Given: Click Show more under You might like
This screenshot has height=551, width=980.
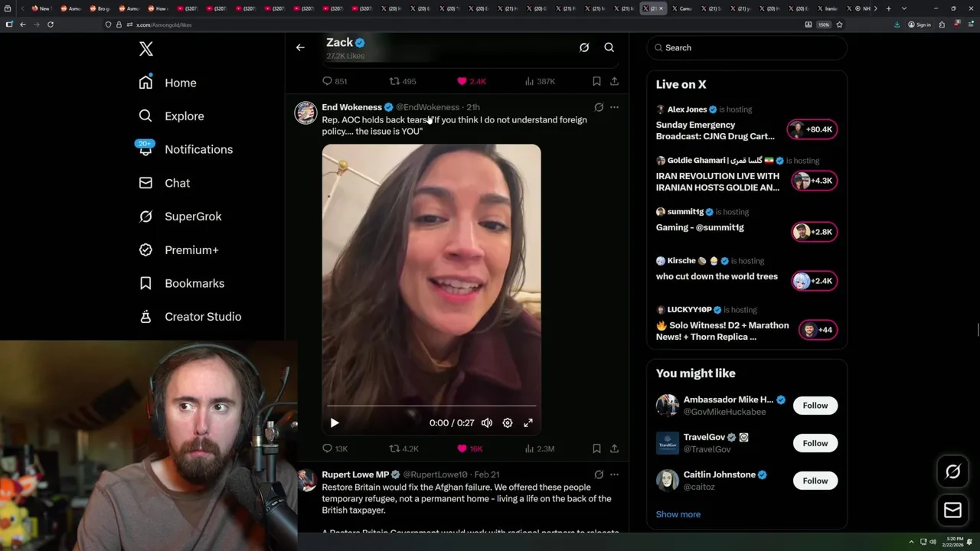Looking at the screenshot, I should (678, 514).
